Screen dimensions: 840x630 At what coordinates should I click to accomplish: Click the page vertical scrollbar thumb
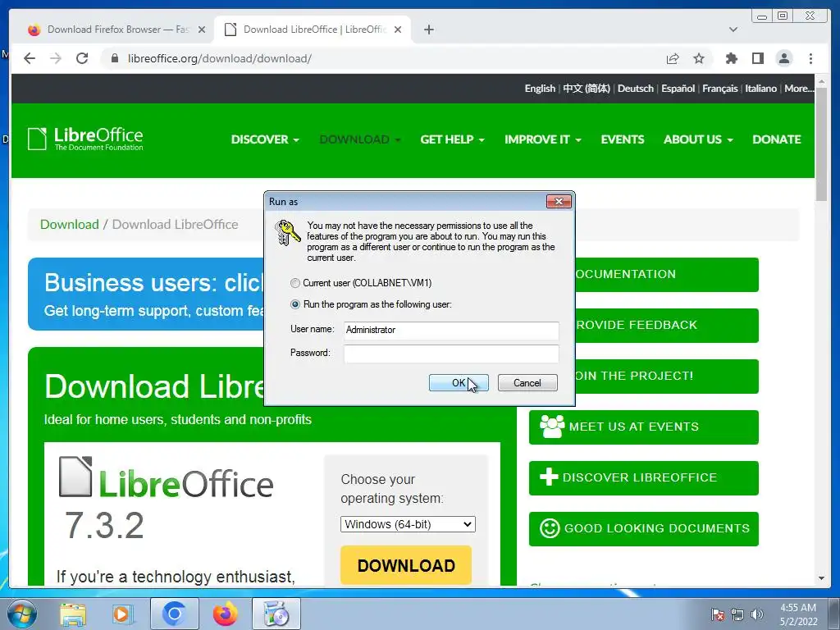821,146
